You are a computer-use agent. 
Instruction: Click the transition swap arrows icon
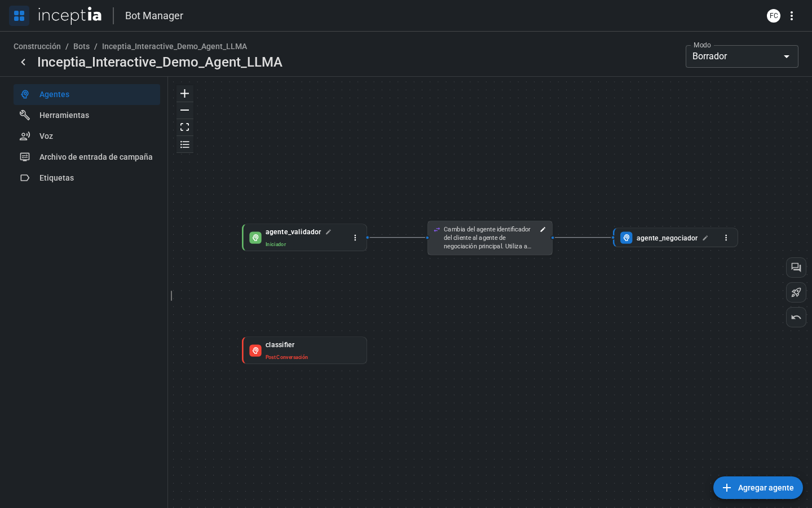coord(437,230)
